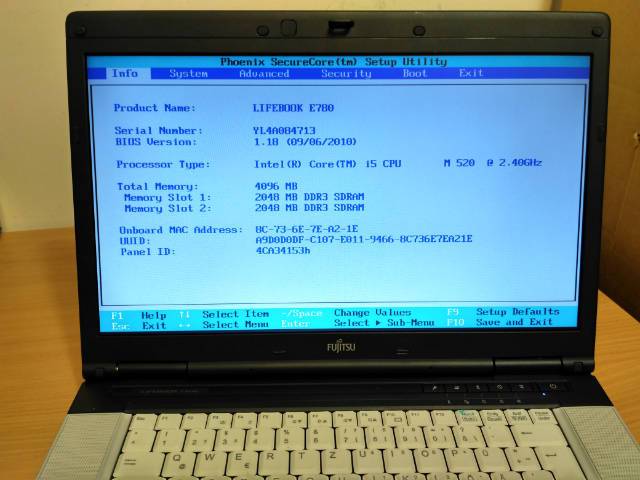Click the Serial Number value
Screen dimensions: 640x480
pyautogui.click(x=285, y=130)
